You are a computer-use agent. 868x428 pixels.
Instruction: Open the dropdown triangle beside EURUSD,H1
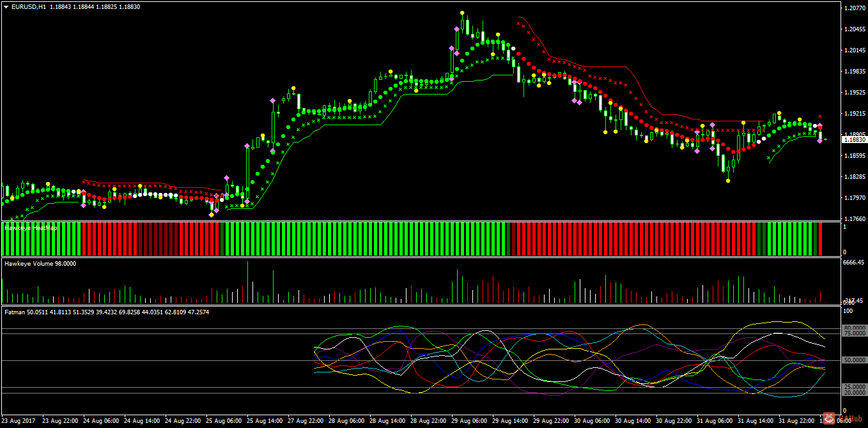tap(6, 6)
